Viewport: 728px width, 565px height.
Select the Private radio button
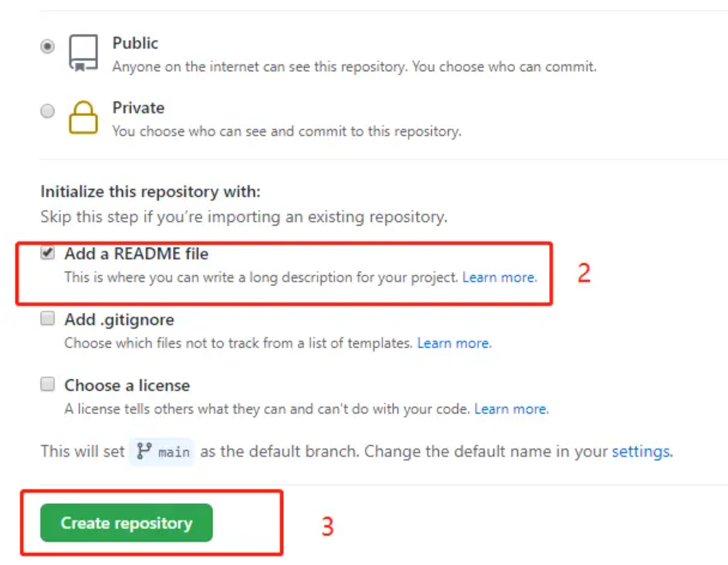(47, 111)
